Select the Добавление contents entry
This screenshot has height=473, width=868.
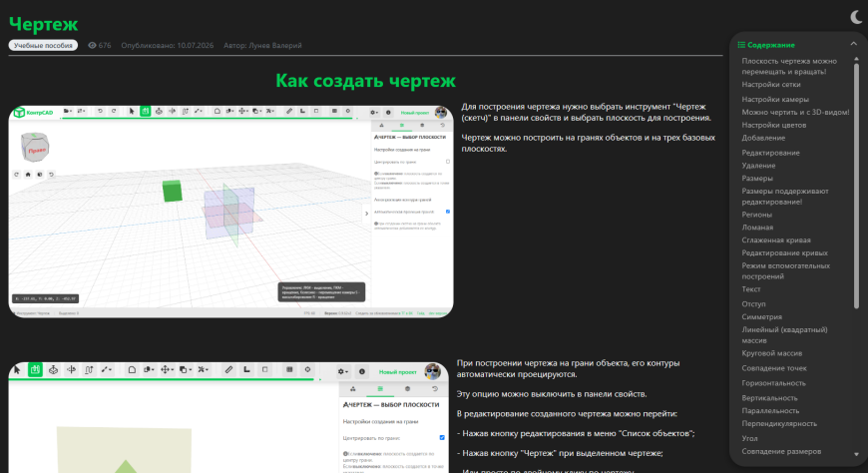click(x=763, y=138)
